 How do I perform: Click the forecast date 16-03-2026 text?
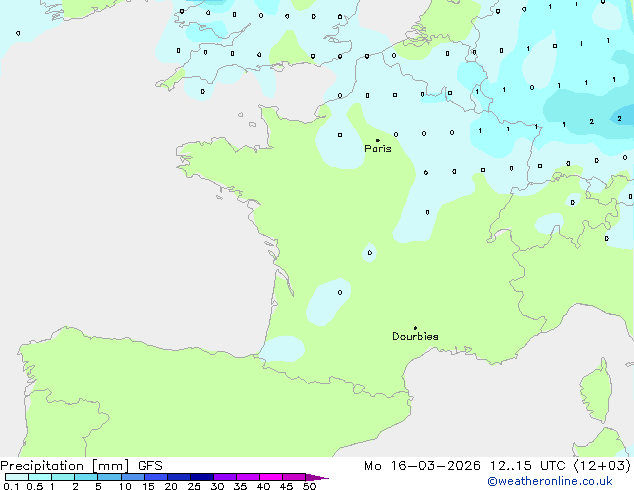coord(435,466)
